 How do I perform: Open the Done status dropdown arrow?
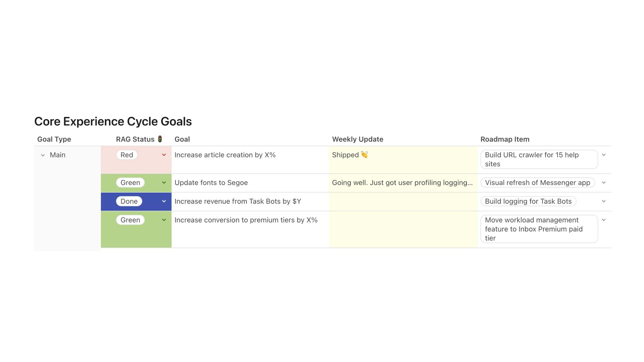(164, 201)
